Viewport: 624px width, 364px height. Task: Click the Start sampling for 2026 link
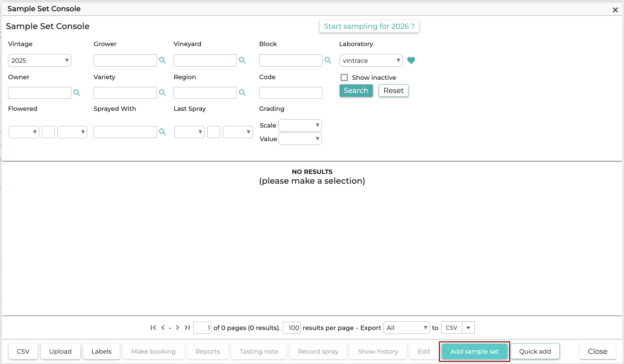(369, 26)
